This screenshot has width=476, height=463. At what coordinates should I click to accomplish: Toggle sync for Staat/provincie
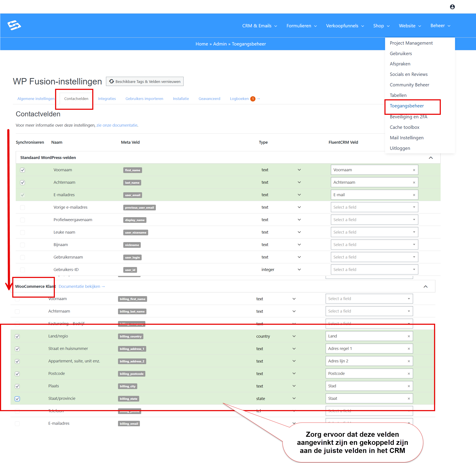pos(17,398)
